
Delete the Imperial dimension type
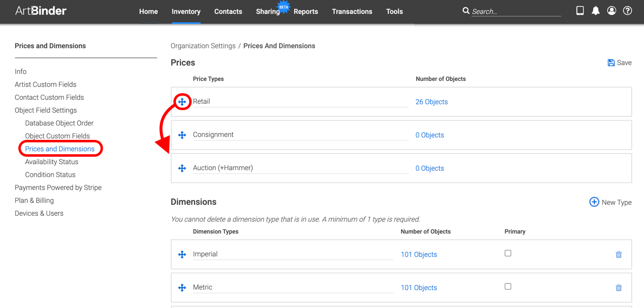click(618, 254)
